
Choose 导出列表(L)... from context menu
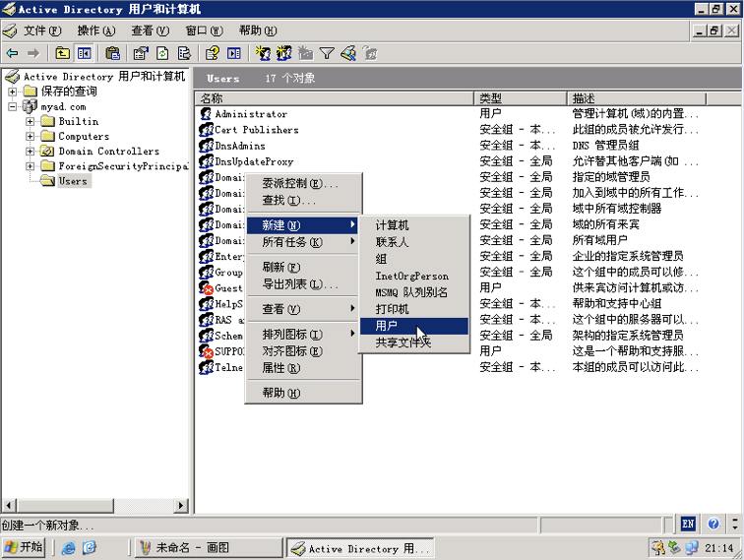click(x=304, y=283)
